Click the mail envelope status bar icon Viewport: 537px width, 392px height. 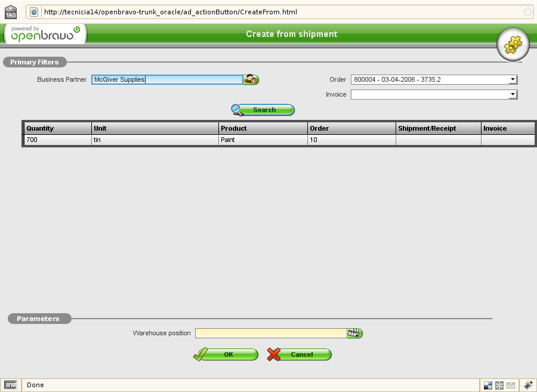pos(511,385)
